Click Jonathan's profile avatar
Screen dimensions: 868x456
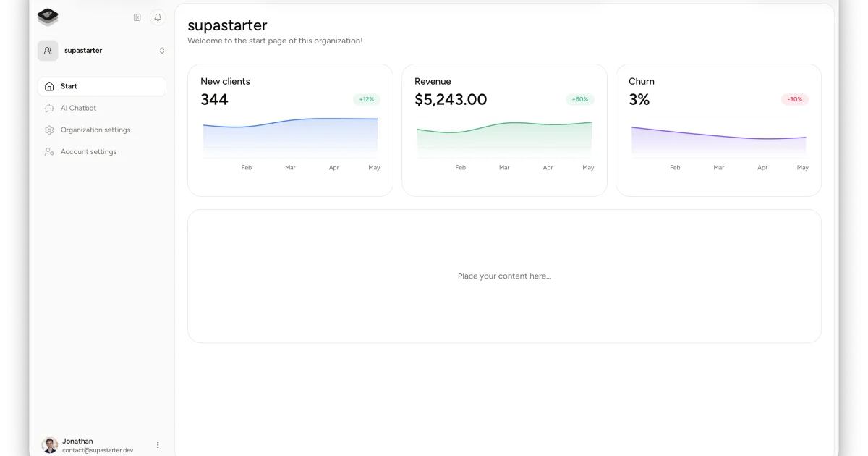[50, 445]
